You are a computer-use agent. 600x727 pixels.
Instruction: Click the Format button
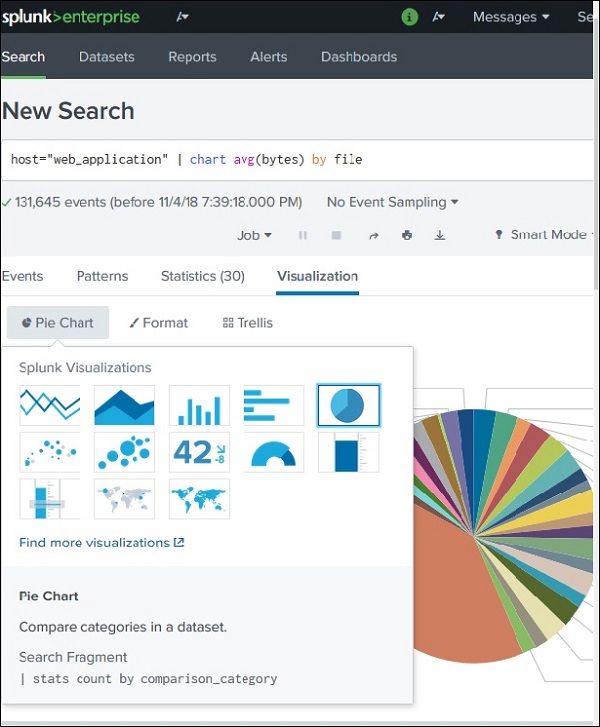coord(159,323)
